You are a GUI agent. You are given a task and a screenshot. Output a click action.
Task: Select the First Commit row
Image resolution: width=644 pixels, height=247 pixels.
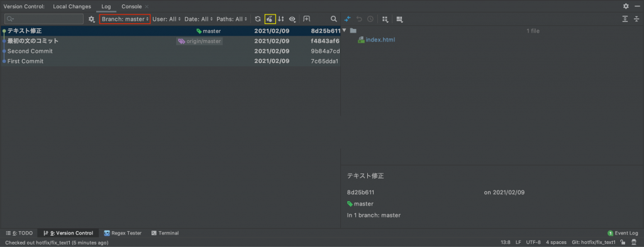click(x=170, y=61)
